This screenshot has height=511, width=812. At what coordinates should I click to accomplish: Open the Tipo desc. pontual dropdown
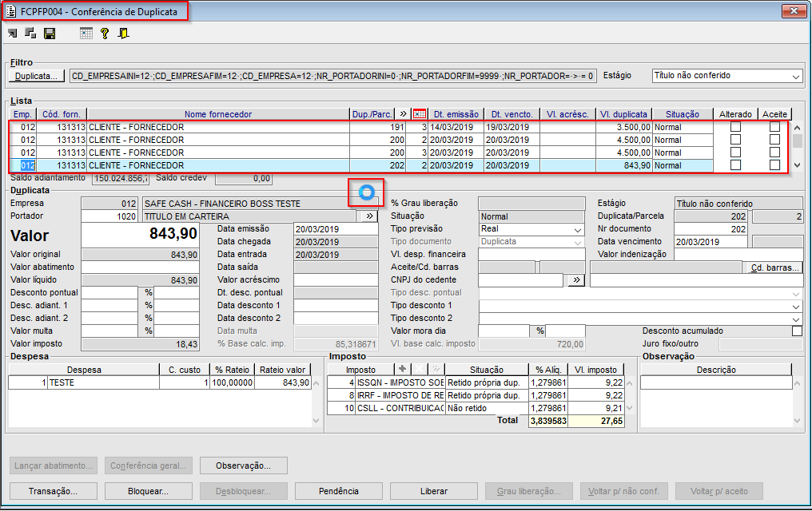pos(796,293)
